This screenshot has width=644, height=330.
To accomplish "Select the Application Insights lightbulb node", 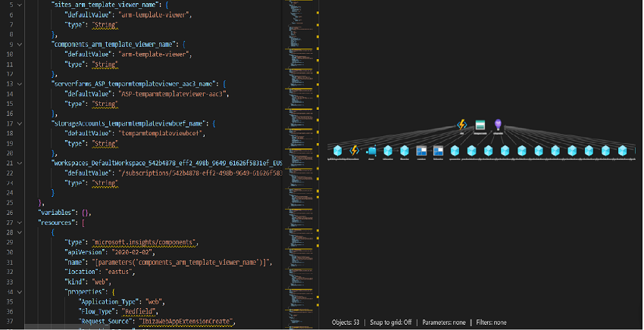I will point(498,124).
